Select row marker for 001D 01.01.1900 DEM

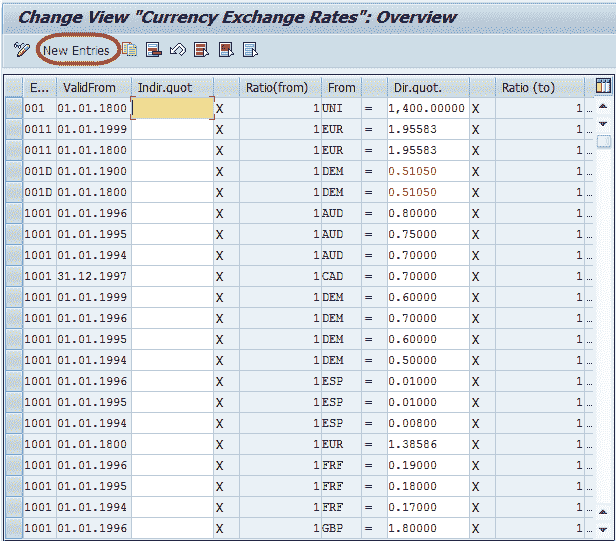(x=14, y=171)
